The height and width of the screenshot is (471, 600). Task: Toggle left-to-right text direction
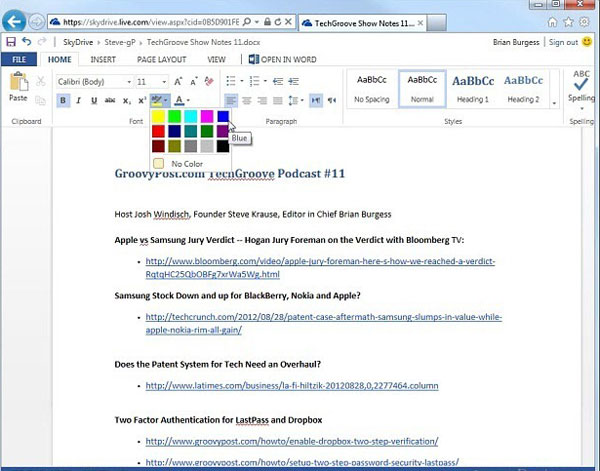click(x=316, y=101)
